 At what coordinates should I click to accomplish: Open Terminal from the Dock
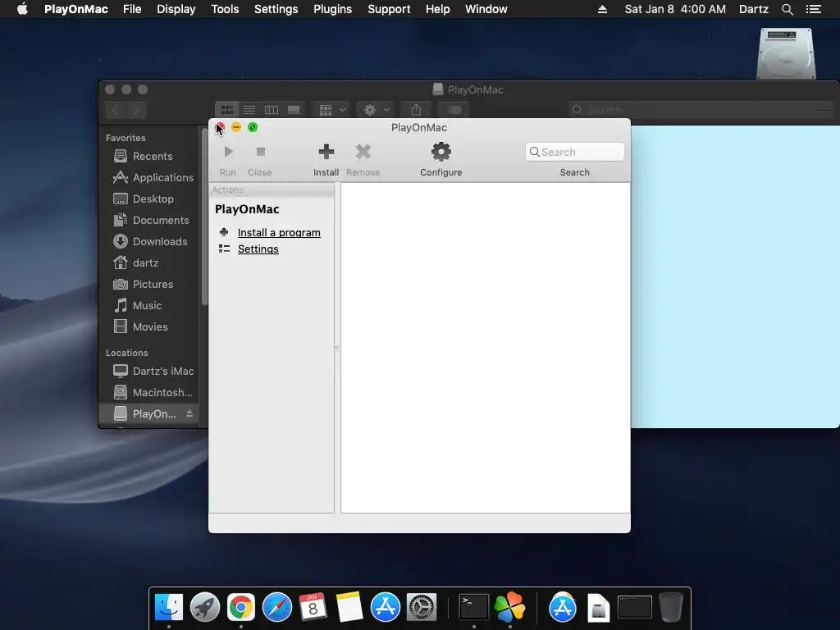coord(474,608)
